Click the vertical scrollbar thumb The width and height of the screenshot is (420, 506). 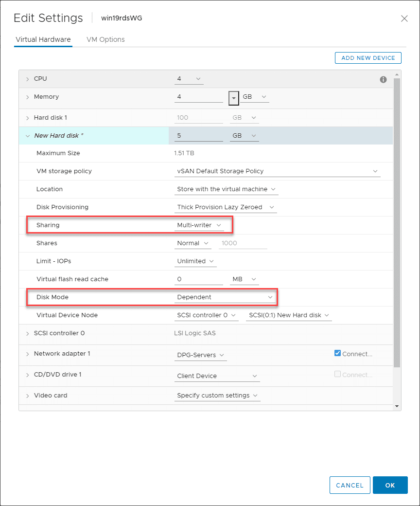click(x=397, y=219)
